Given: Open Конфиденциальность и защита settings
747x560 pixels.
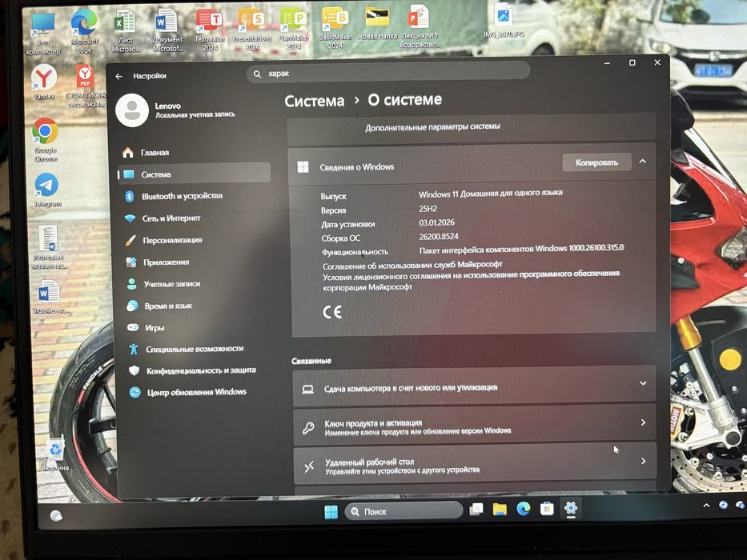Looking at the screenshot, I should tap(199, 370).
